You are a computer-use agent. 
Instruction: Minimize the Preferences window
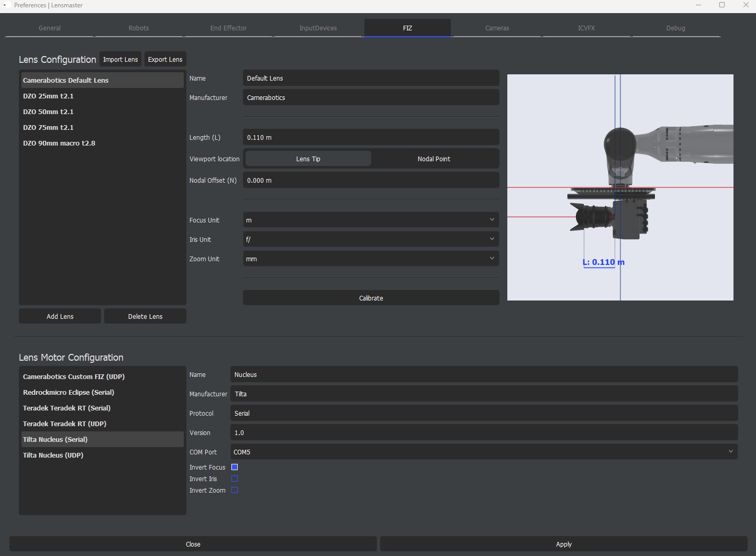(x=698, y=5)
